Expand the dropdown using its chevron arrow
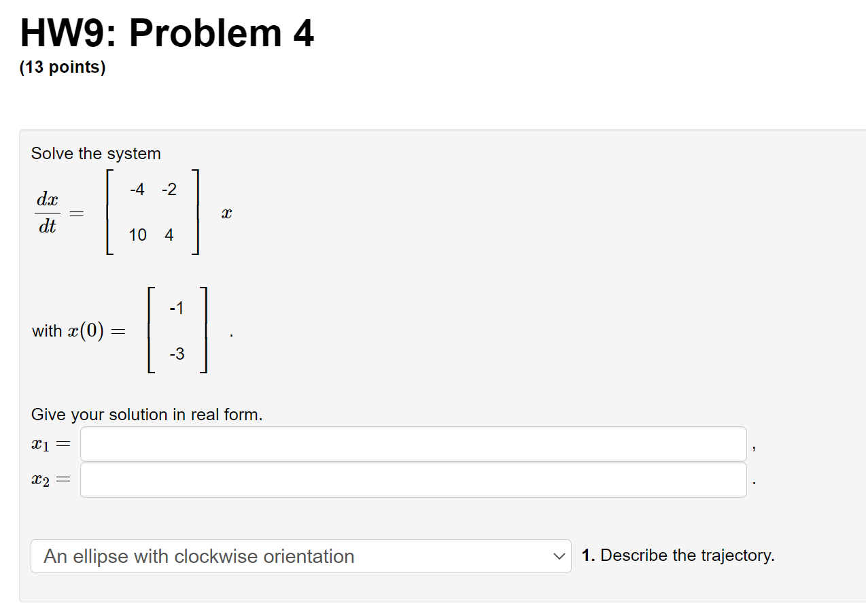 click(x=559, y=556)
